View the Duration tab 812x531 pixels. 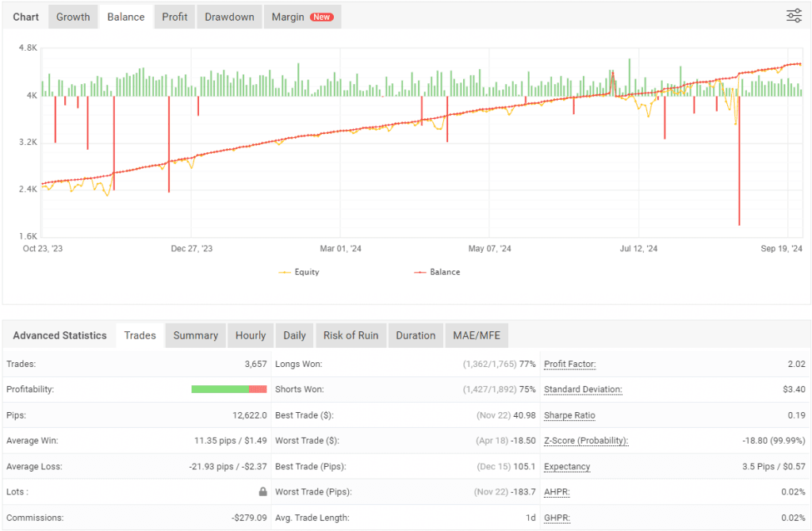416,335
